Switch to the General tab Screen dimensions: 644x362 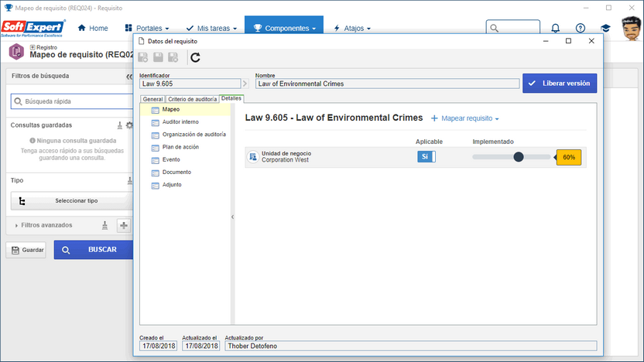coord(152,99)
